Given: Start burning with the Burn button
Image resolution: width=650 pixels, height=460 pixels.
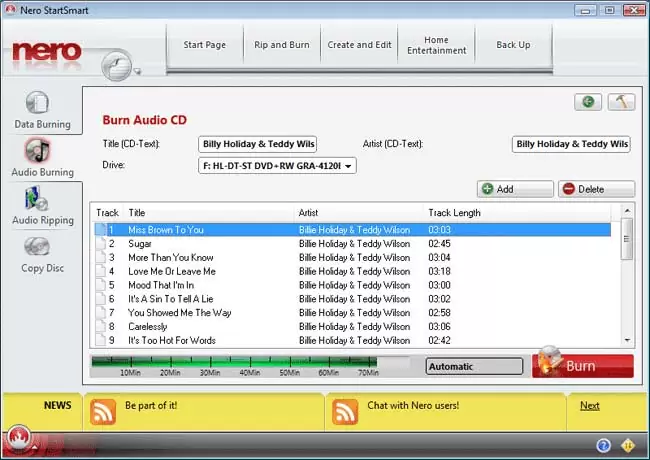Looking at the screenshot, I should click(583, 366).
